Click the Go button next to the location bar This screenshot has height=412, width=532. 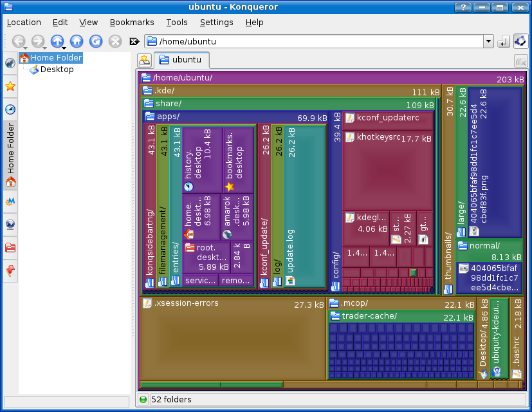503,42
